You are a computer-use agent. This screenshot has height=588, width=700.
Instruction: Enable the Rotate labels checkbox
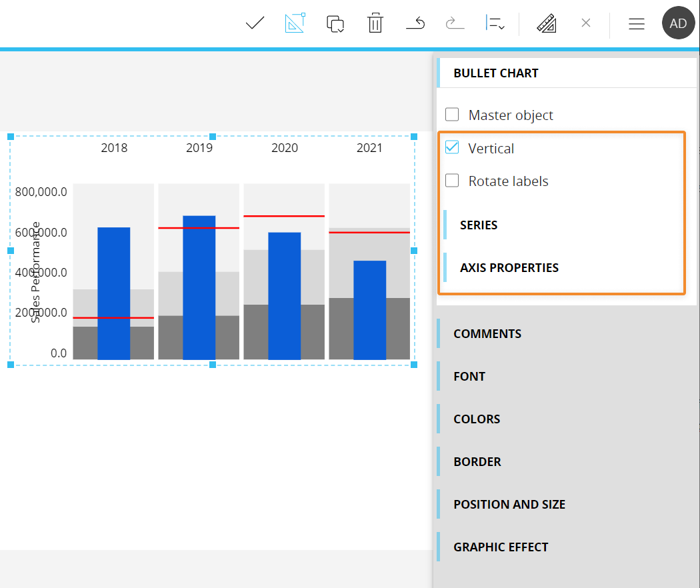[x=452, y=181]
